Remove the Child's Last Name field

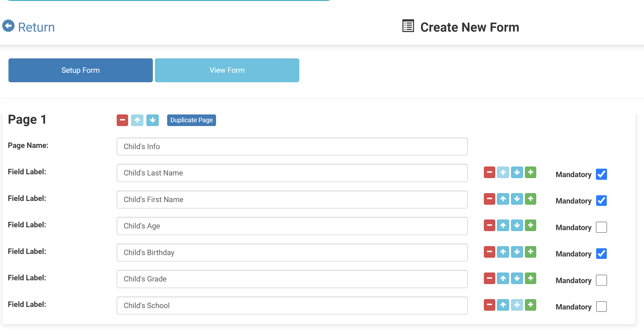click(489, 172)
